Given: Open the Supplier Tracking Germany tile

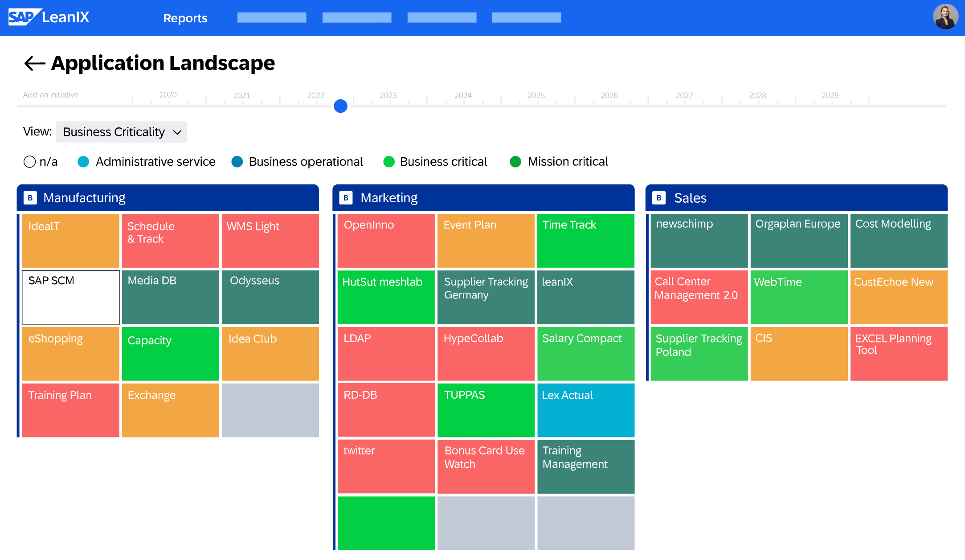Looking at the screenshot, I should (x=486, y=297).
